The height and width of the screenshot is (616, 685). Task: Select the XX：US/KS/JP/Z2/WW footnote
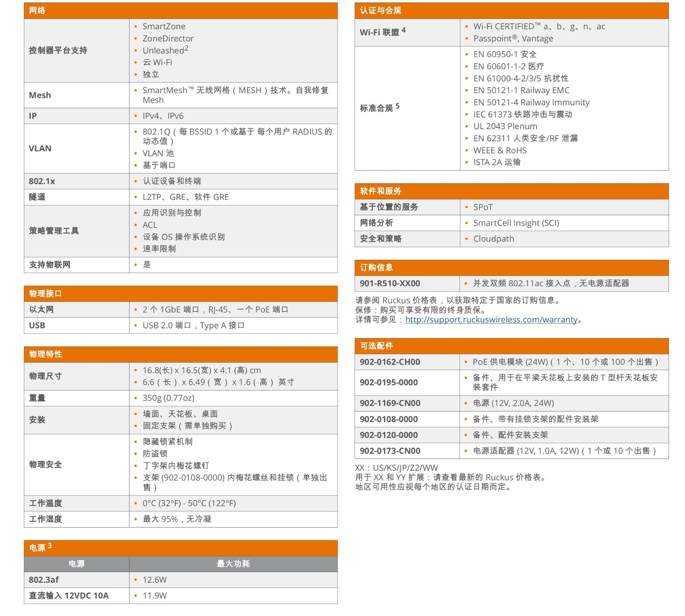tap(396, 468)
